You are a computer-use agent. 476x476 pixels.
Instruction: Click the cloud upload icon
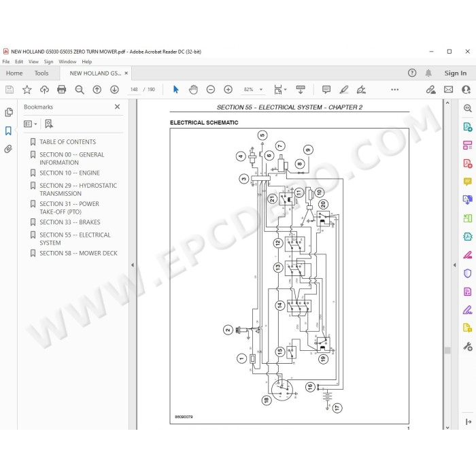[x=44, y=90]
